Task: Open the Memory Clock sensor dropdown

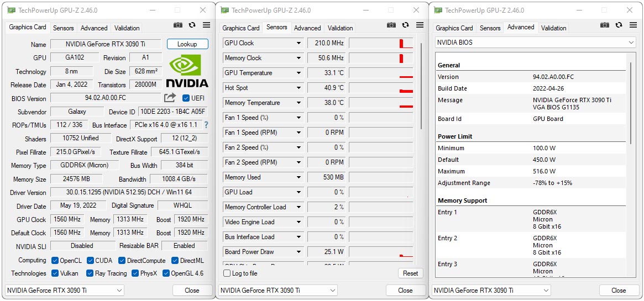Action: coord(299,58)
